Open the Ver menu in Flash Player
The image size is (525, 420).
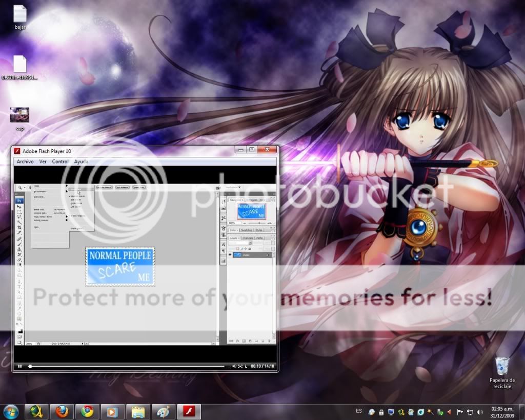(x=43, y=162)
